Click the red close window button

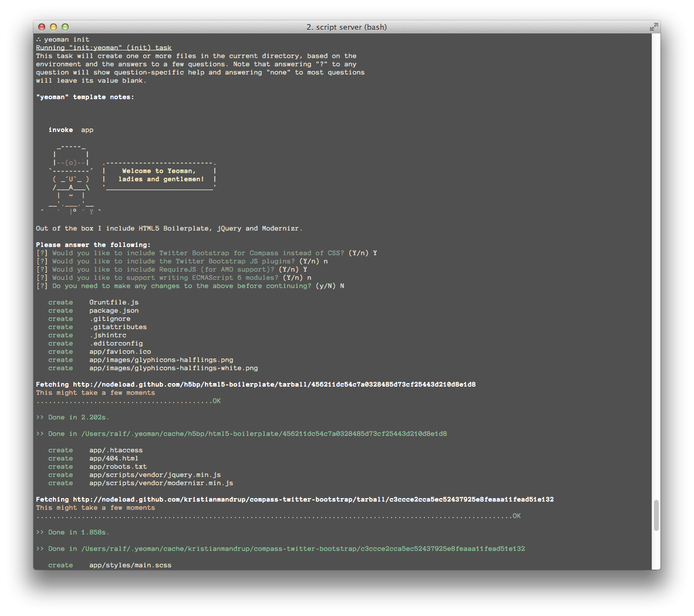[42, 27]
